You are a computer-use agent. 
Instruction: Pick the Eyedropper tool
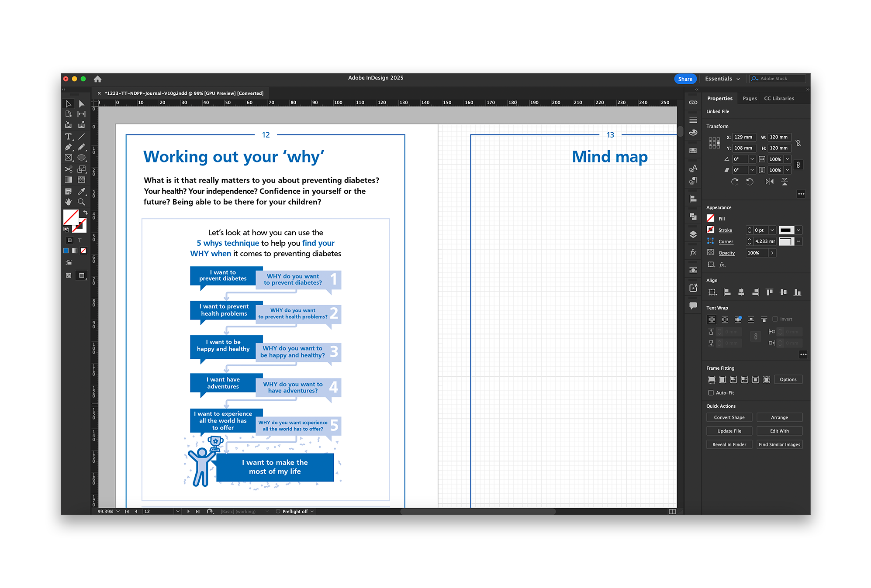click(82, 191)
